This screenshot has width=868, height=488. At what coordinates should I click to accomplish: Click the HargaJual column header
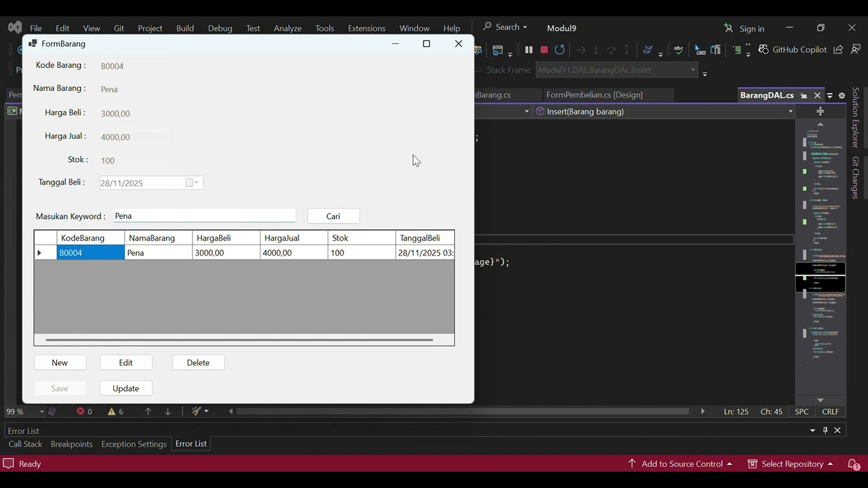(x=294, y=238)
